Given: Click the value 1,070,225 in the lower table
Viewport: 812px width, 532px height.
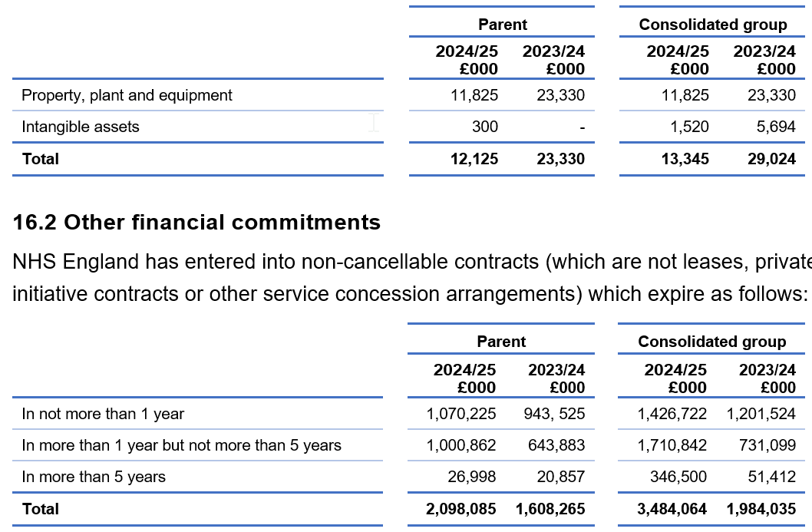Looking at the screenshot, I should point(461,414).
